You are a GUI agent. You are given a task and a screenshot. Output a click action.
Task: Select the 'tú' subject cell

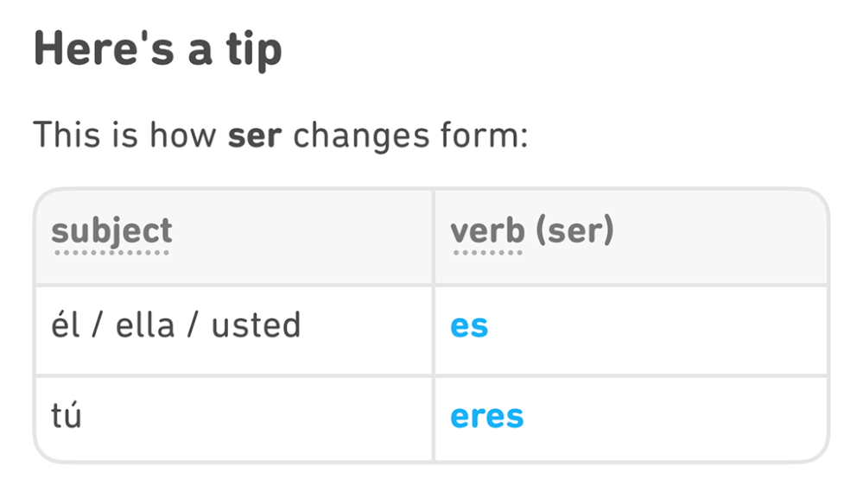(67, 416)
